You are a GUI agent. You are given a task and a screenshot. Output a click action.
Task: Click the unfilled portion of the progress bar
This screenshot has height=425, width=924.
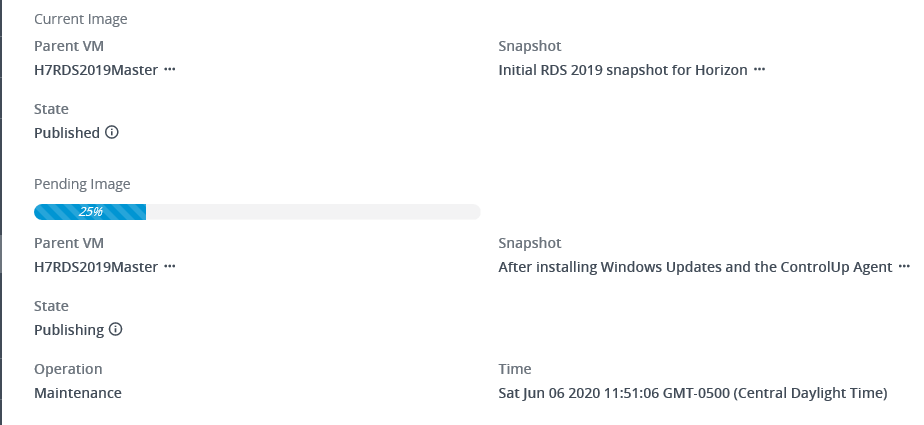(x=312, y=212)
